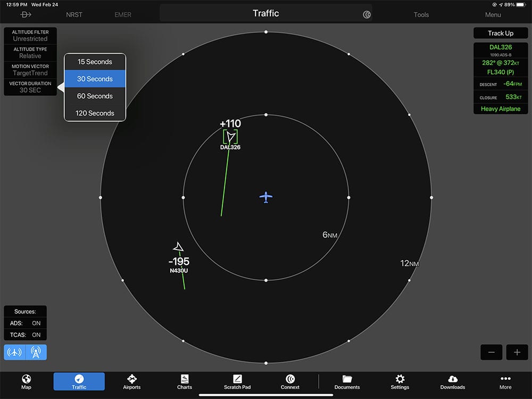Toggle the TCAS traffic source button
Image resolution: width=532 pixels, height=399 pixels.
coord(36,352)
